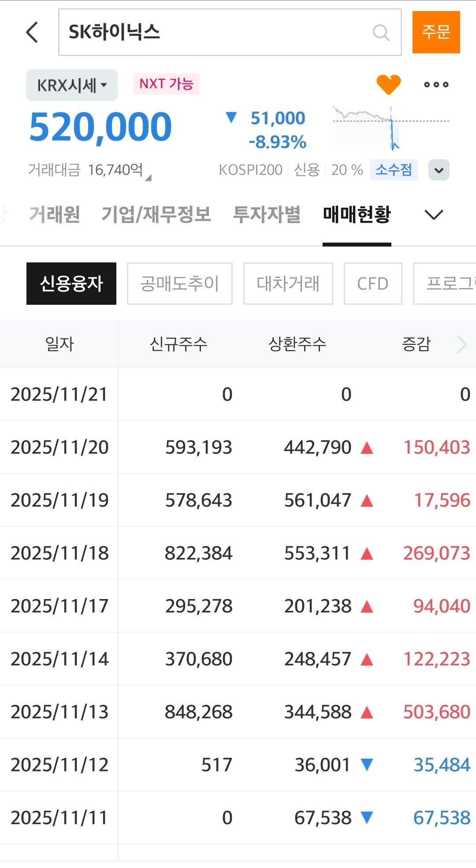Switch to the 투자자별 tab
The height and width of the screenshot is (868, 476).
[x=267, y=214]
